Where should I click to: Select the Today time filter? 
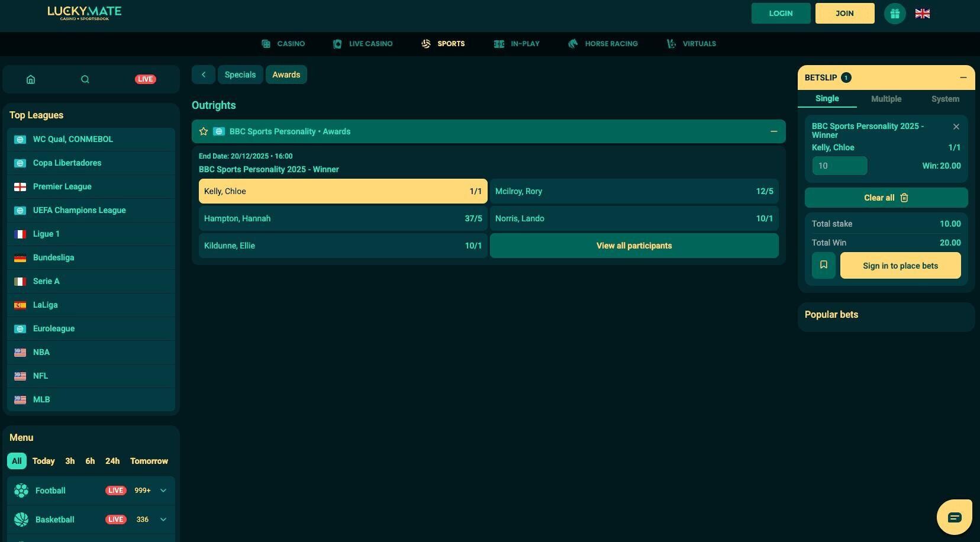pyautogui.click(x=43, y=461)
